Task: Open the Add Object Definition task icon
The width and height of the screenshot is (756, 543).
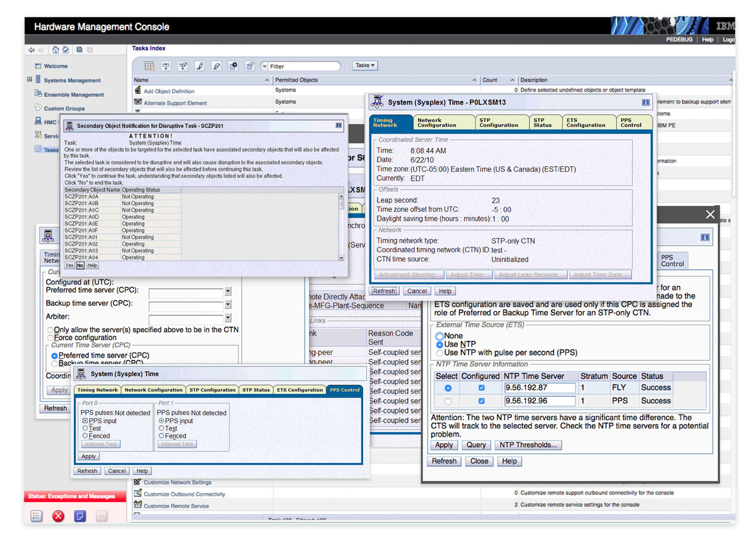Action: coord(138,91)
